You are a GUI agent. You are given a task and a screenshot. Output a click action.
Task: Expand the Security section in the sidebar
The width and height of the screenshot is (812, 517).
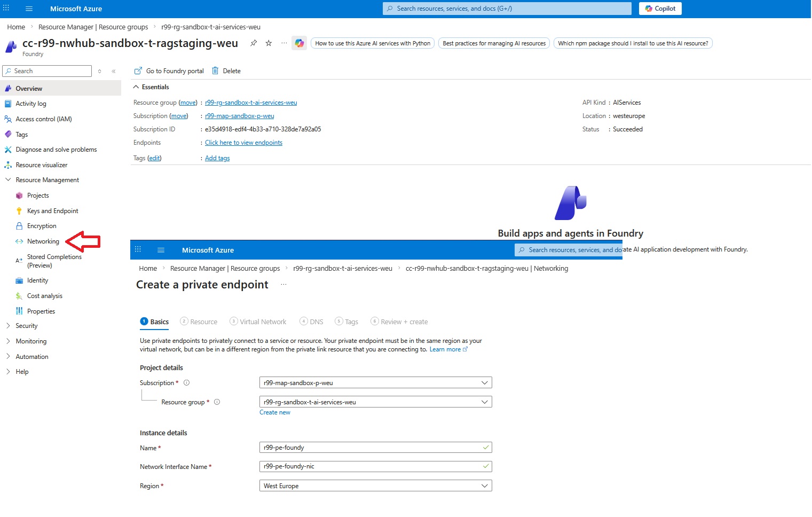click(26, 325)
